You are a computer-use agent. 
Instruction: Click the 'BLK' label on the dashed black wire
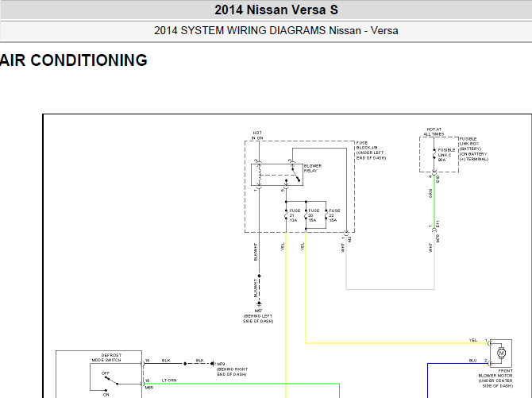200,361
